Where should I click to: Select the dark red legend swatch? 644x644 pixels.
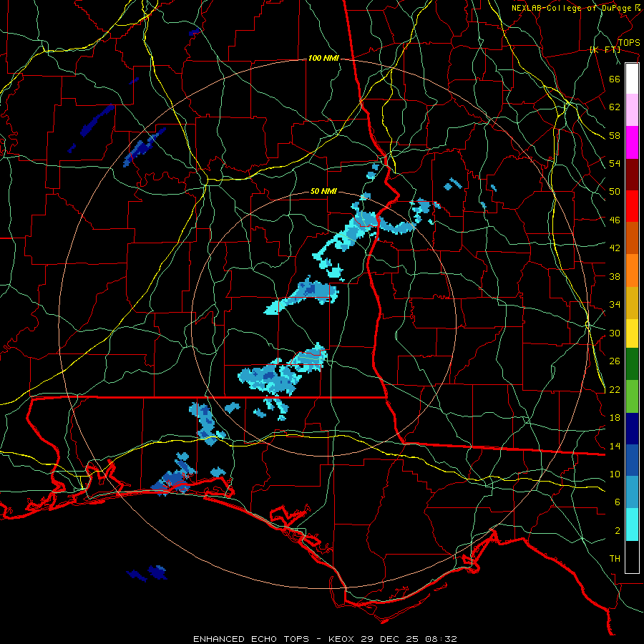[632, 175]
